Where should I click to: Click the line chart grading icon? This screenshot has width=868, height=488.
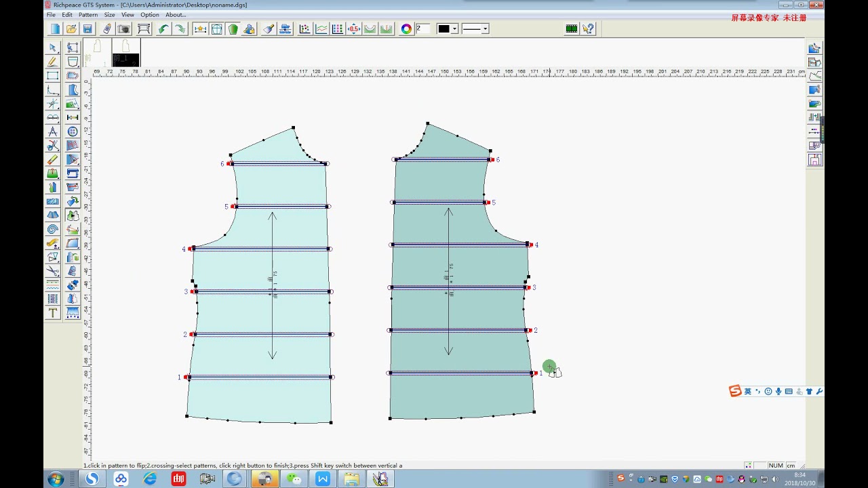click(x=321, y=28)
